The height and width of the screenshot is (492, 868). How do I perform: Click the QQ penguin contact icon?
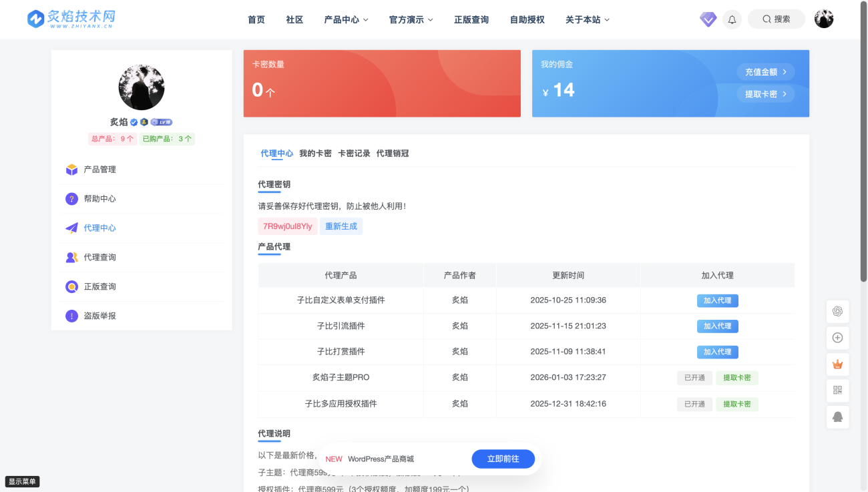pyautogui.click(x=837, y=417)
